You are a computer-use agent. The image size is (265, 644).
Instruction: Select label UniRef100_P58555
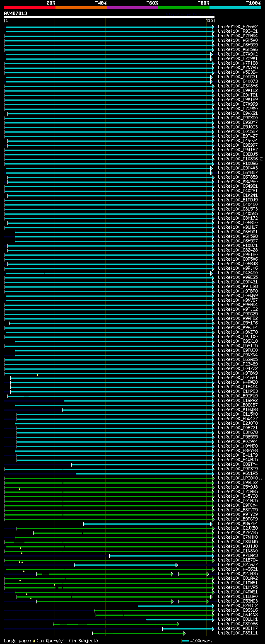tap(238, 437)
